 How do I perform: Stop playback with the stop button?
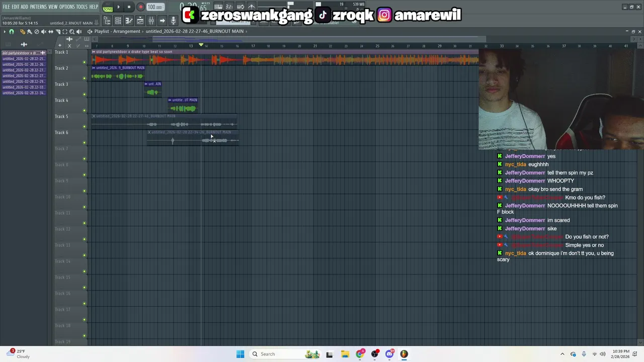click(x=129, y=7)
